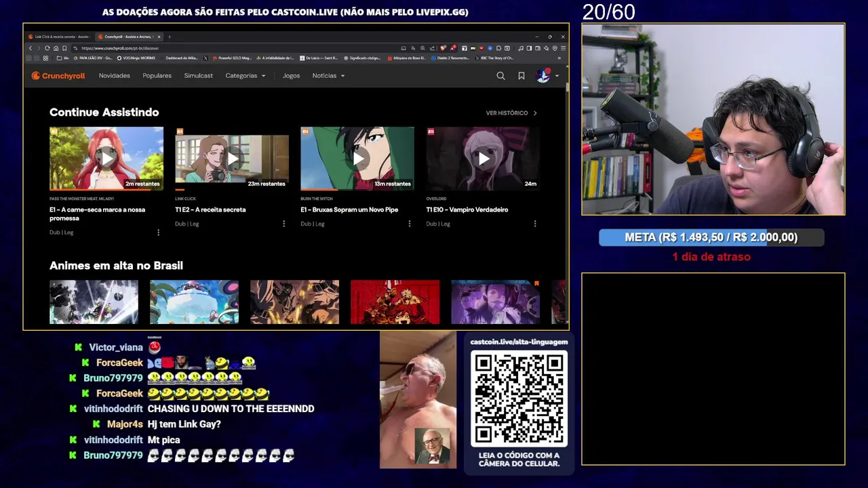Screen dimensions: 868x488
Task: Open the account menu arrow beside avatar
Action: point(557,76)
